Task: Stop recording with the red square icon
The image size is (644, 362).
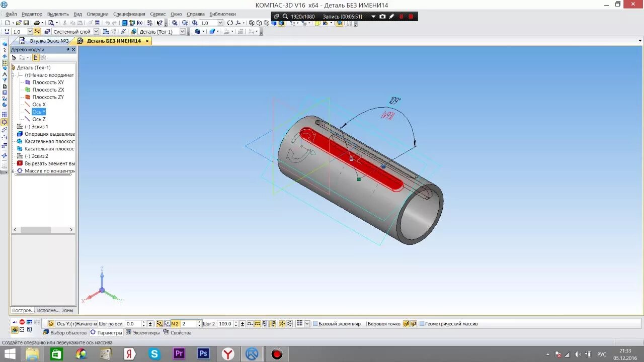Action: coord(411,17)
